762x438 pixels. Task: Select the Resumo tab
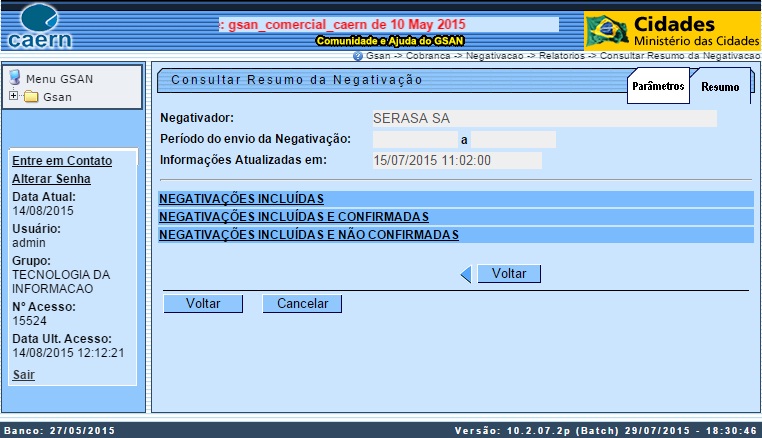[720, 87]
